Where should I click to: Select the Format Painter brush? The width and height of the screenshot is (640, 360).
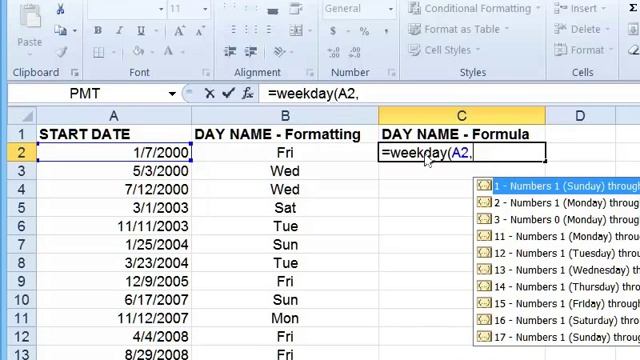62,51
